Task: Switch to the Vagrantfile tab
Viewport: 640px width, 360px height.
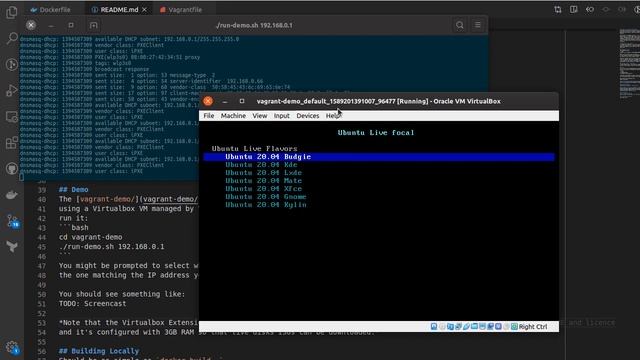Action: point(181,9)
